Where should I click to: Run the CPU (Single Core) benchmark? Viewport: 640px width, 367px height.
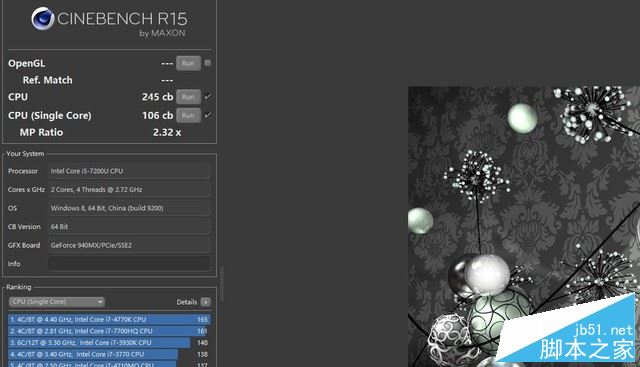click(188, 116)
